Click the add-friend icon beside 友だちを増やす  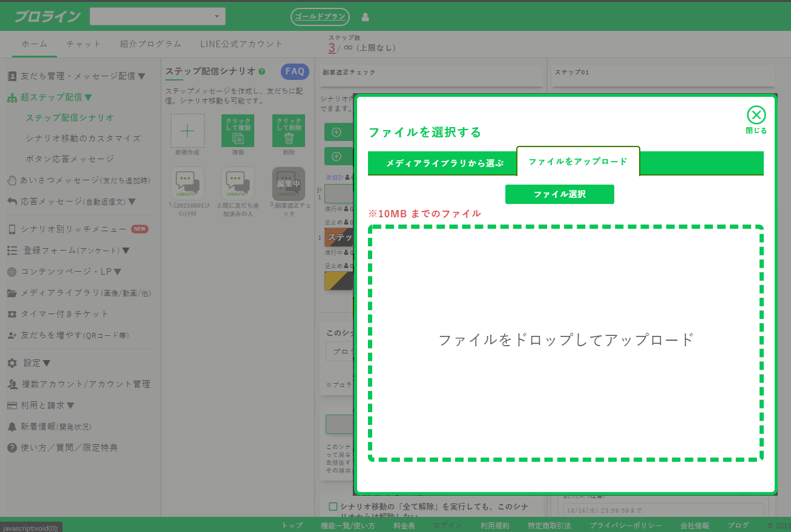(x=12, y=335)
